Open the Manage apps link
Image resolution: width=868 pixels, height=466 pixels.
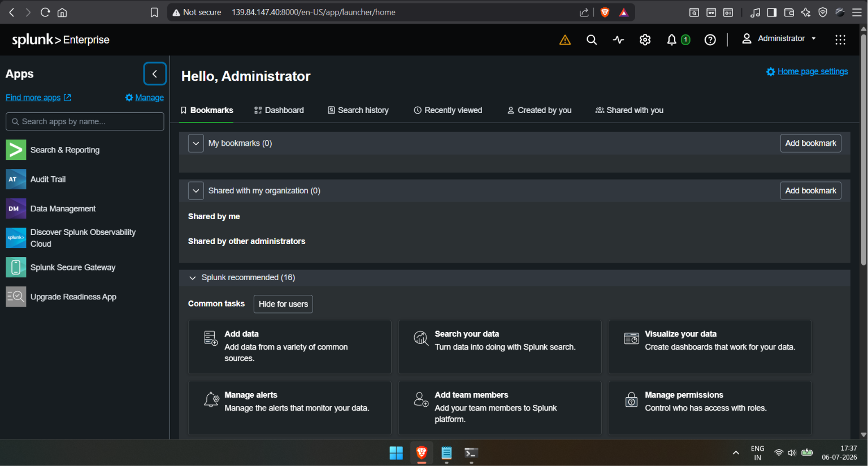(x=145, y=98)
